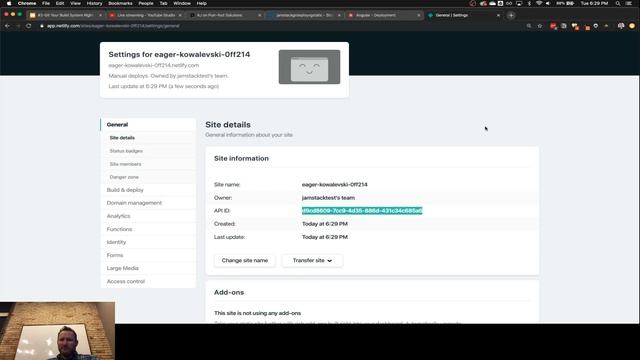Open the People menu
Screen dimensions: 640x360
pos(146,3)
